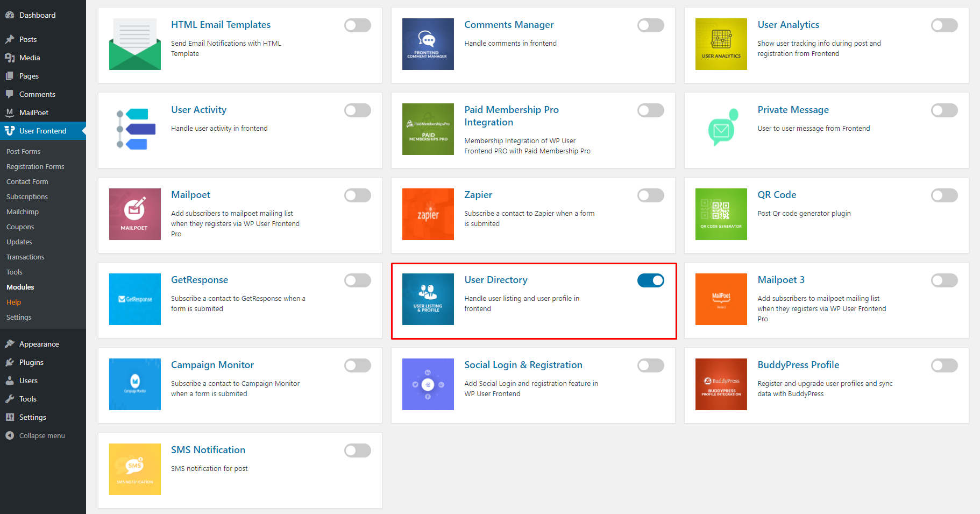Click the Zapier orange module icon
Viewport: 980px width, 514px height.
[x=428, y=214]
